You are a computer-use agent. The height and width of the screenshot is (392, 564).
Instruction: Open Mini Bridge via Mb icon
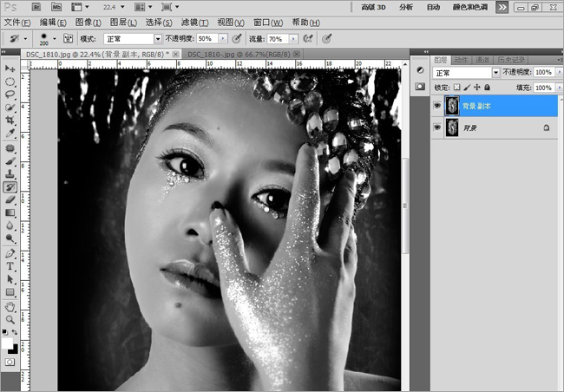pyautogui.click(x=56, y=7)
